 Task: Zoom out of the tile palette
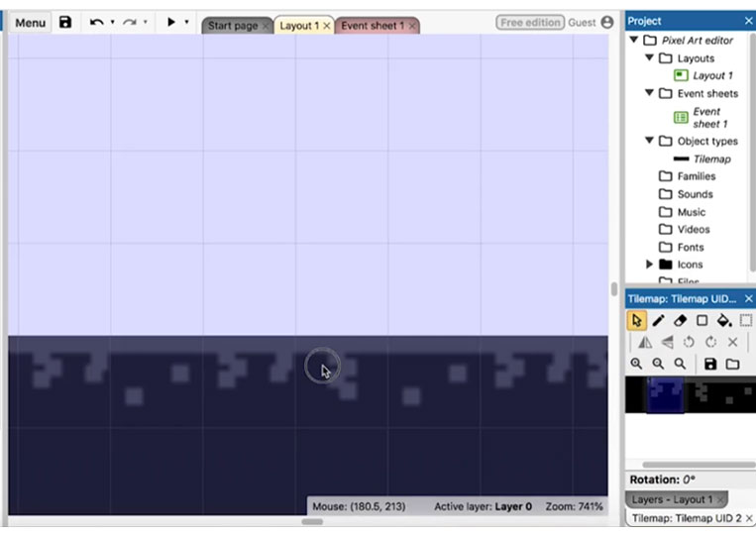[658, 364]
